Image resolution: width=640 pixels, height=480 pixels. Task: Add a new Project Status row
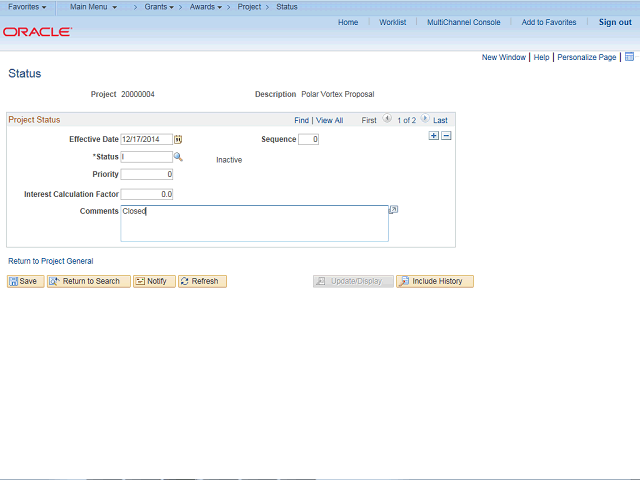click(x=433, y=136)
